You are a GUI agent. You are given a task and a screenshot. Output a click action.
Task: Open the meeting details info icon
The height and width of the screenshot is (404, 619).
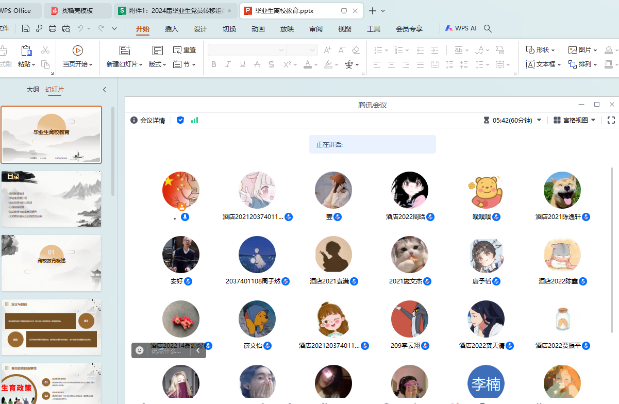[x=134, y=120]
